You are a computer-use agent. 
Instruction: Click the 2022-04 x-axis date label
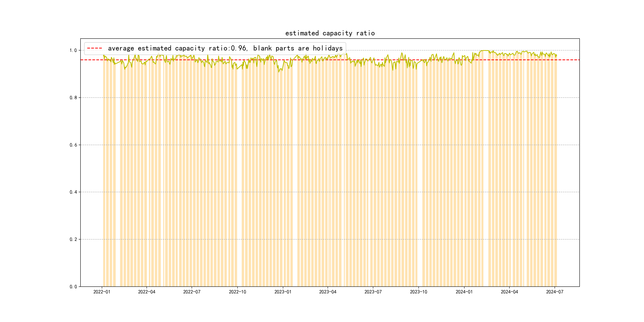click(146, 292)
